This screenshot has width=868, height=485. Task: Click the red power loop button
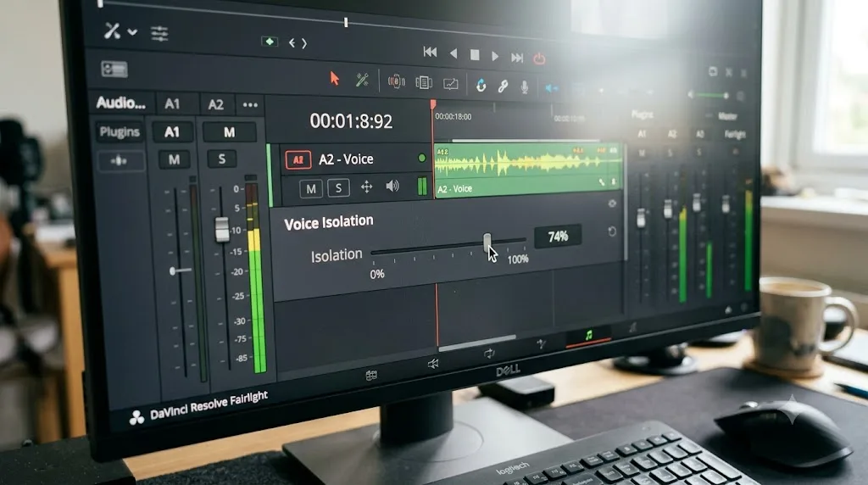click(x=539, y=59)
